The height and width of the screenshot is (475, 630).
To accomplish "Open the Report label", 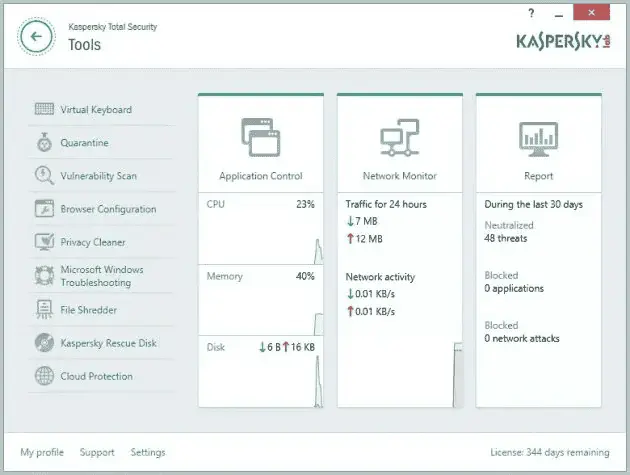I will (x=538, y=176).
